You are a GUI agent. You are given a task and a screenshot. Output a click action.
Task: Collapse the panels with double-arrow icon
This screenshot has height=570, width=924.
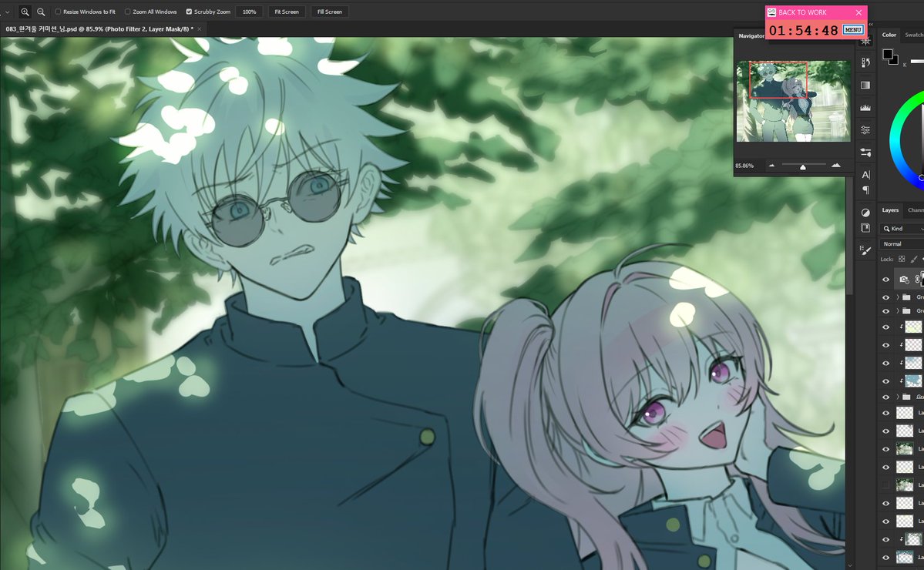(x=871, y=24)
